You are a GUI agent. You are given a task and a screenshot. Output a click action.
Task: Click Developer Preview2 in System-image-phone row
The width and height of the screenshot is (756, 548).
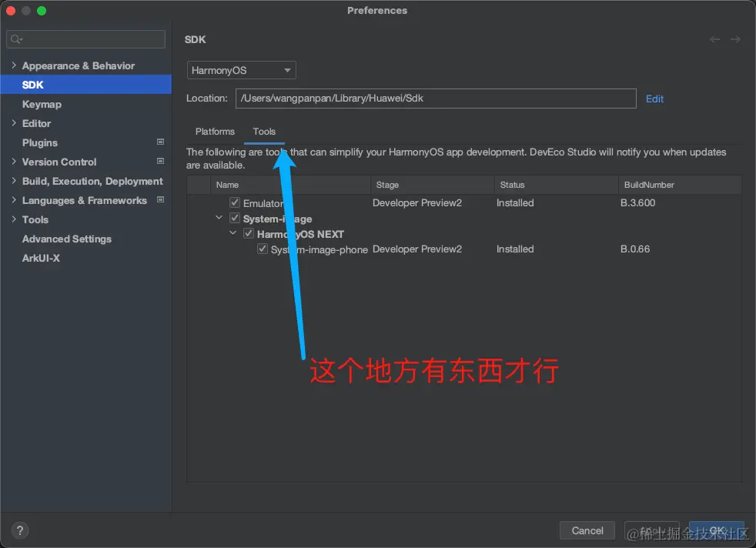pos(417,249)
